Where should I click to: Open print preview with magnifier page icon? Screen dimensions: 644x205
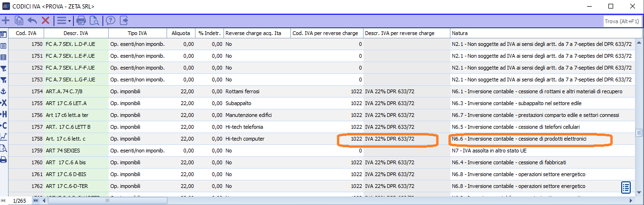(94, 20)
